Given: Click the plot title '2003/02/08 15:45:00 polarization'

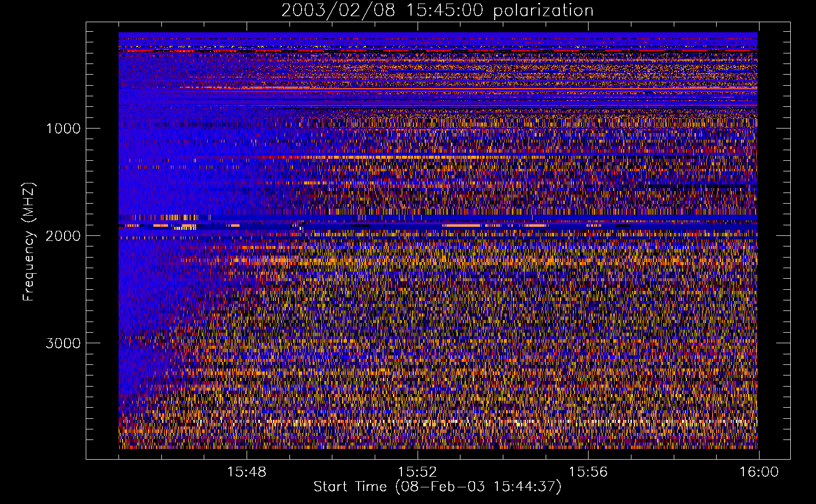Looking at the screenshot, I should (x=437, y=11).
